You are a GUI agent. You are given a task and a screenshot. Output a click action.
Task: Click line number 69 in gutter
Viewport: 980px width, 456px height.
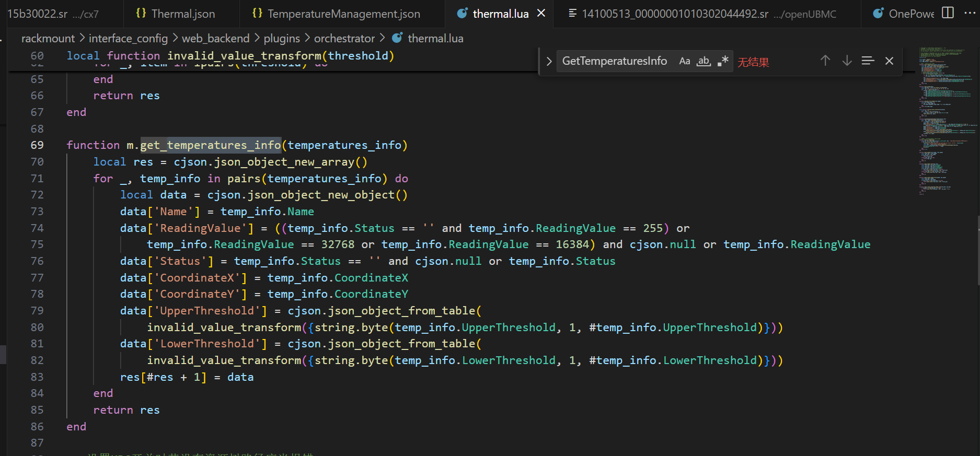[37, 145]
